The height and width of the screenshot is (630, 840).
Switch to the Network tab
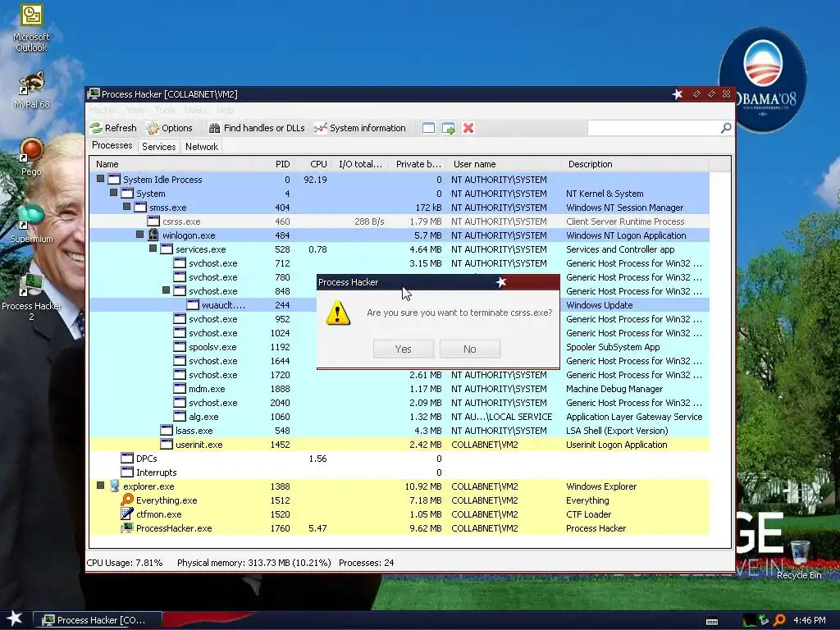point(202,147)
